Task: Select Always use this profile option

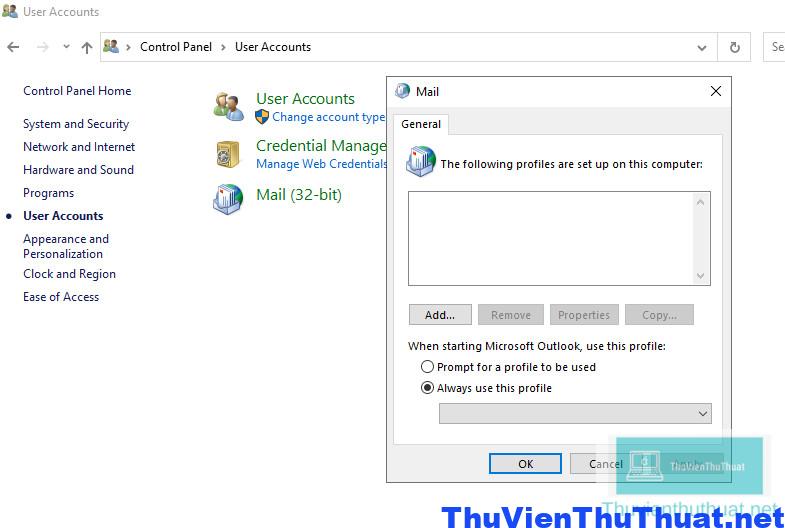Action: 486,388
